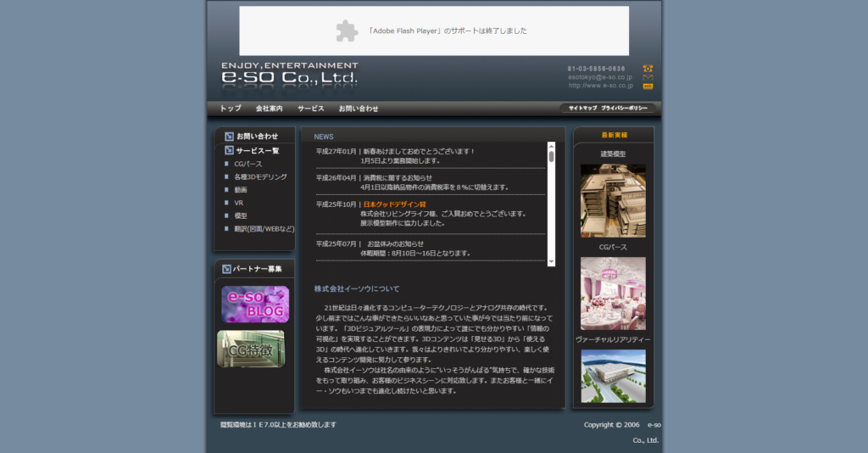Click the envelope email icon in header
Viewport: 868px width, 453px height.
[x=648, y=77]
